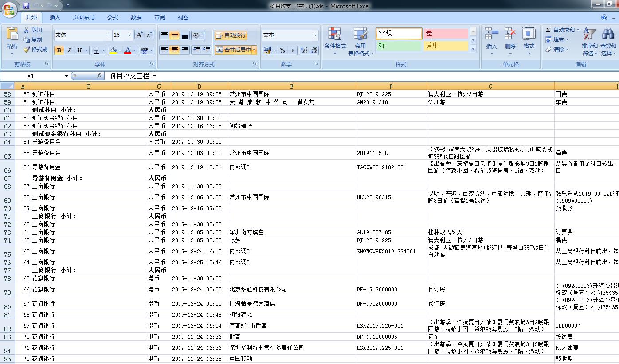Click the AutoSum (自动求和) button

point(560,30)
